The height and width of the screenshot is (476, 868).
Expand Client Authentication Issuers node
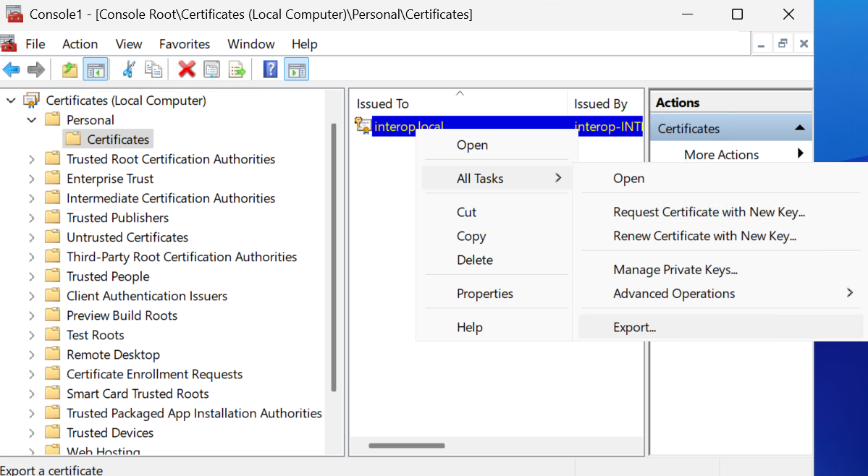click(x=32, y=297)
